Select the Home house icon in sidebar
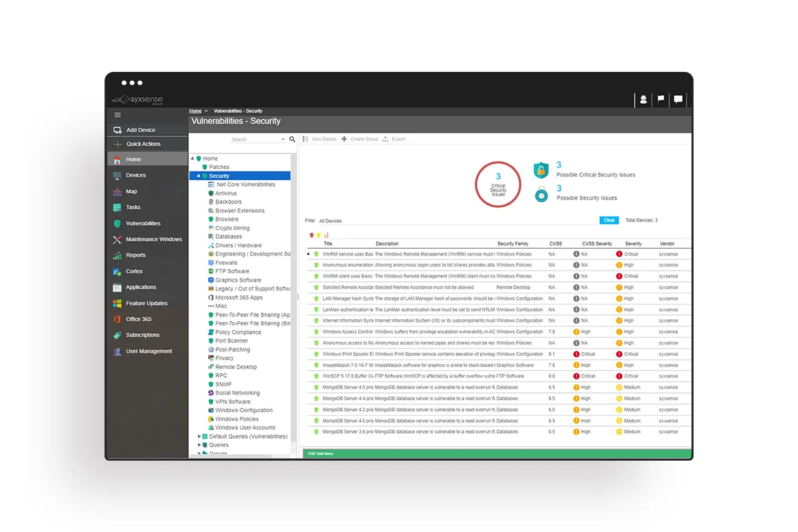This screenshot has height=532, width=798. [x=118, y=160]
